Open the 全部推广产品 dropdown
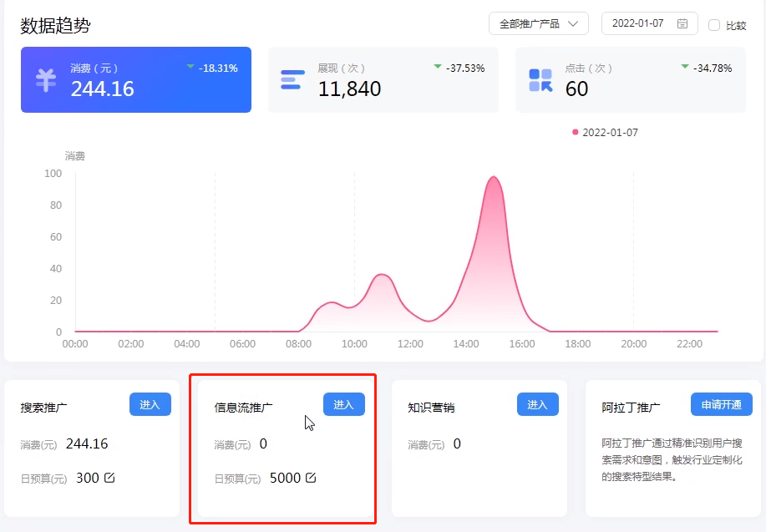This screenshot has height=532, width=766. point(538,23)
